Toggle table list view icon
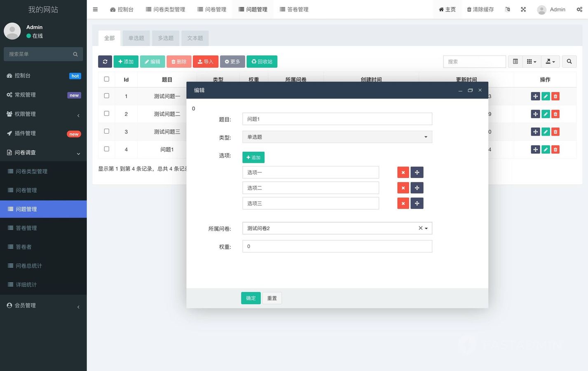 [x=515, y=61]
